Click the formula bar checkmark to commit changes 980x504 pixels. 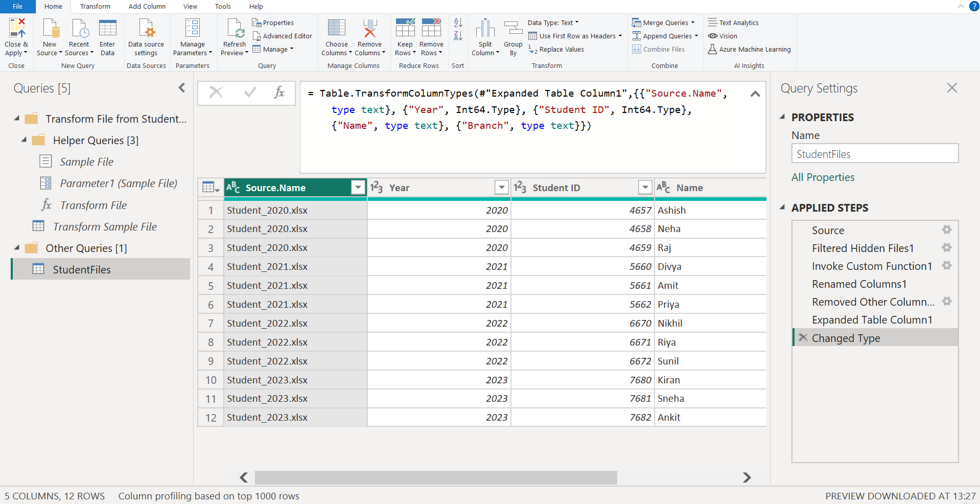click(x=250, y=93)
